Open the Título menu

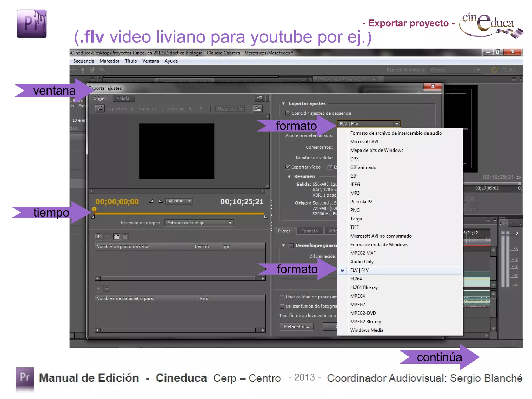[x=131, y=61]
